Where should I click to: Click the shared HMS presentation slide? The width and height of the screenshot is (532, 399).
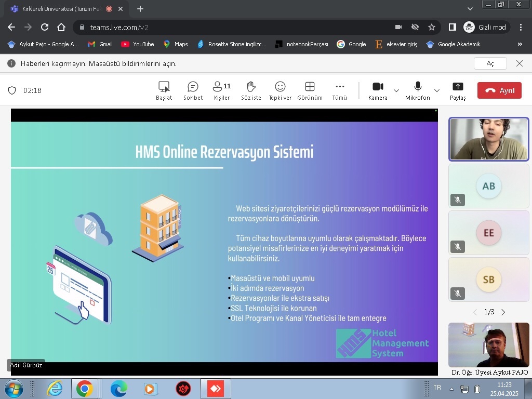(224, 242)
